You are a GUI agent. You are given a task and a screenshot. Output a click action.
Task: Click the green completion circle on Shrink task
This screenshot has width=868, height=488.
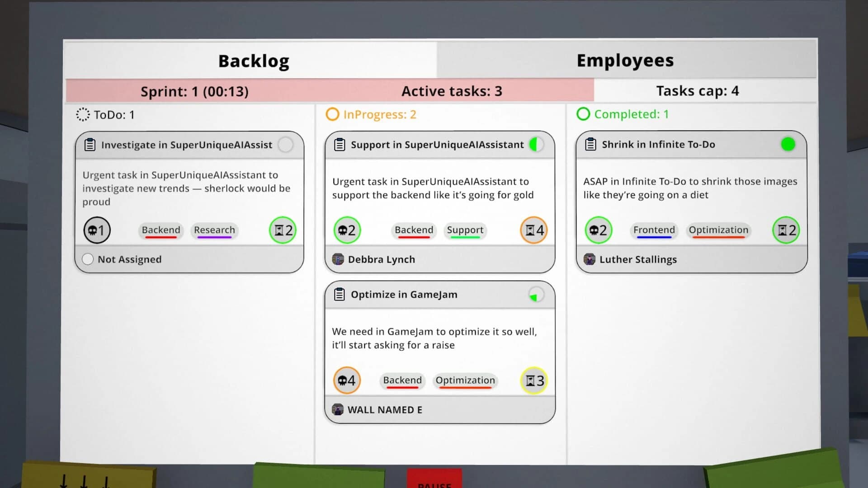pos(788,144)
